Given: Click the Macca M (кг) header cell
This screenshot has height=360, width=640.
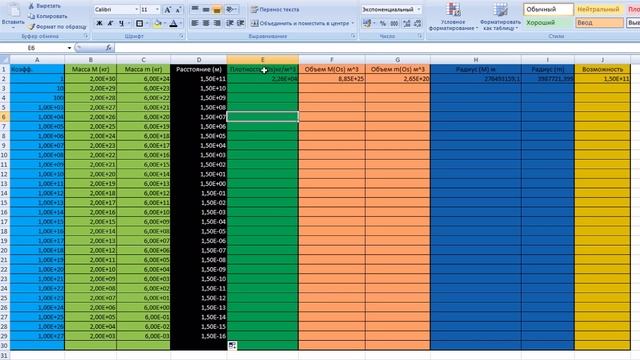Looking at the screenshot, I should click(x=91, y=69).
